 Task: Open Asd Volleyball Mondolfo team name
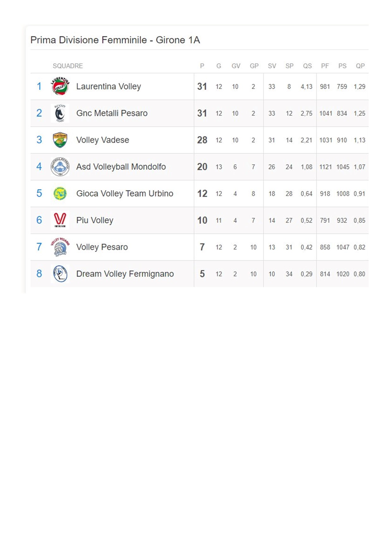[121, 167]
